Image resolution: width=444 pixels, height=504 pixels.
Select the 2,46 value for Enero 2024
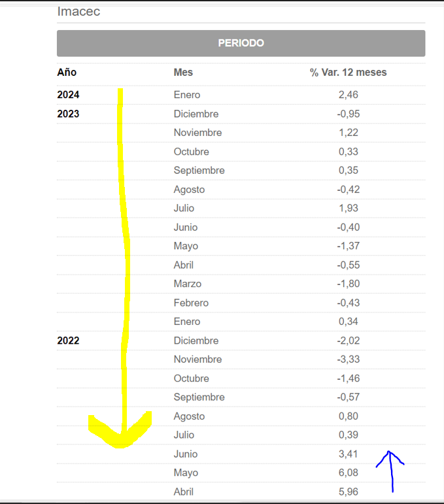348,95
